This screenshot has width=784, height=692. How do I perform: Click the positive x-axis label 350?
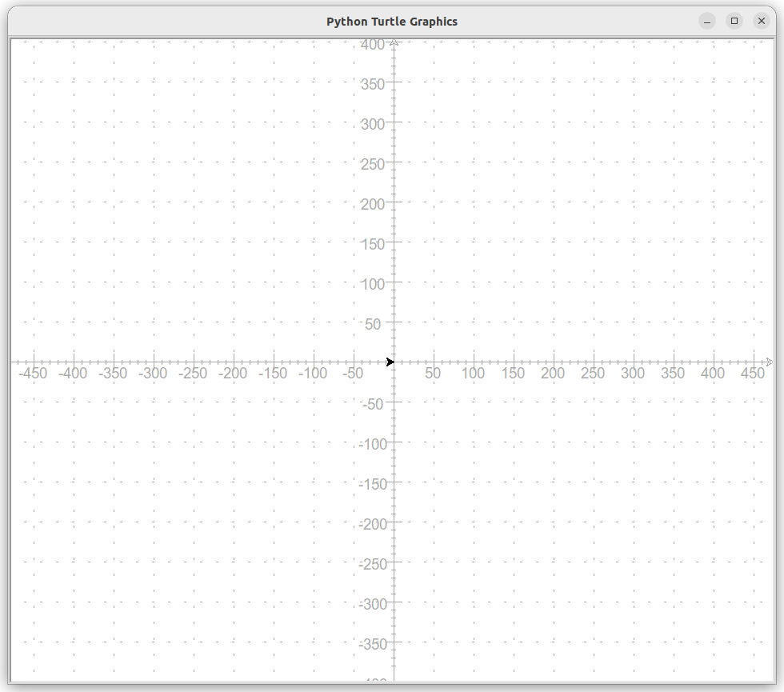coord(673,373)
